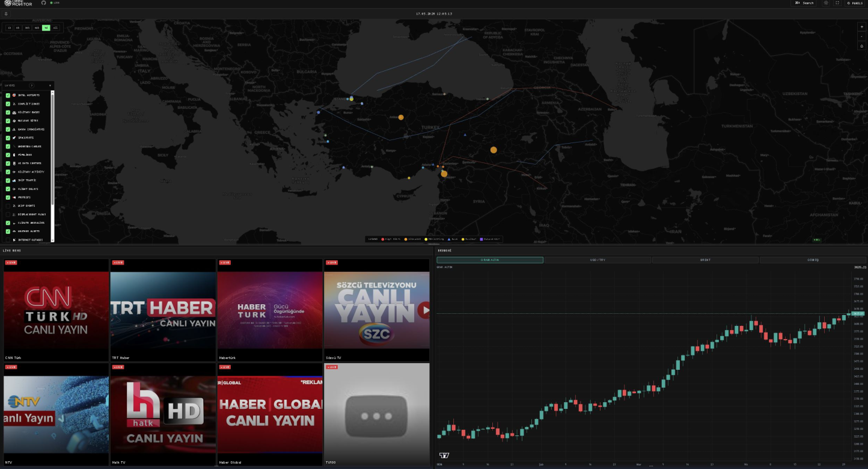Click the current gold price label on axis
The image size is (868, 469).
pyautogui.click(x=858, y=313)
